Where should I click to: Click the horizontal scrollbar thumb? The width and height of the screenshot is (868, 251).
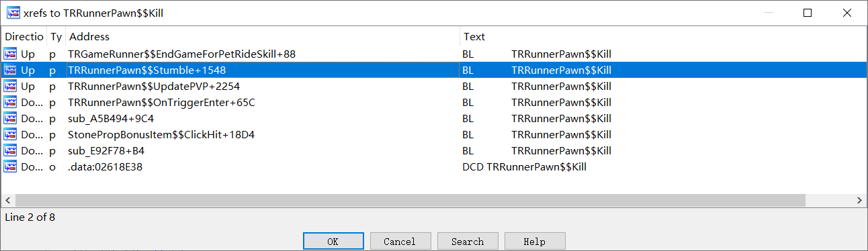point(410,201)
